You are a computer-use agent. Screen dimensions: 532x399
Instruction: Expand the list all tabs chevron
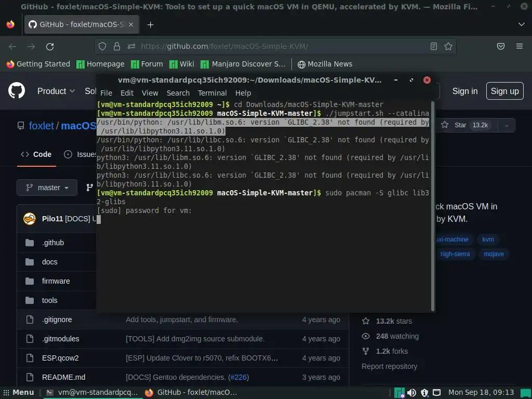point(522,24)
